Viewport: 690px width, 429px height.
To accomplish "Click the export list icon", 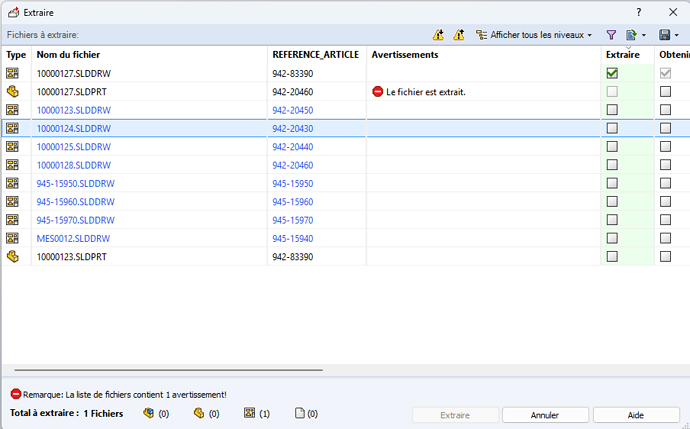I will coord(631,35).
